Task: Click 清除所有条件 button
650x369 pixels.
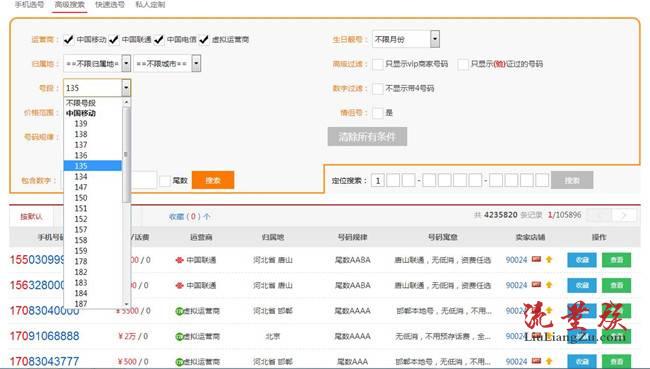Action: click(x=367, y=137)
